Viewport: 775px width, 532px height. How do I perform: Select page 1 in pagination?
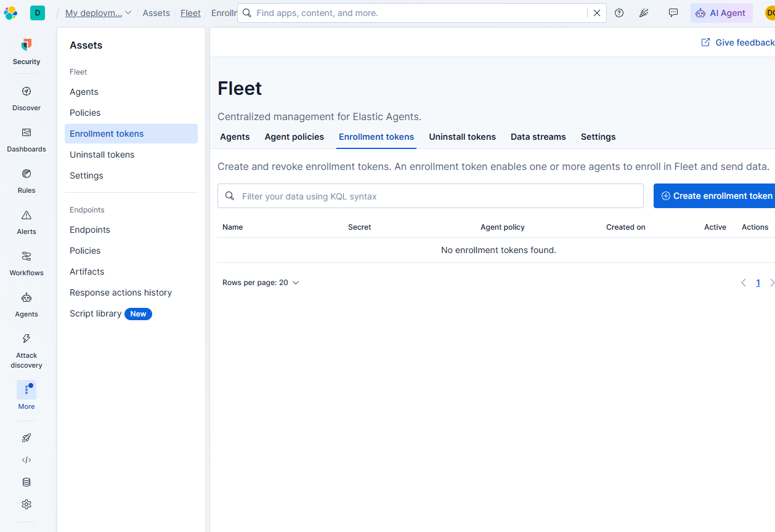click(758, 283)
